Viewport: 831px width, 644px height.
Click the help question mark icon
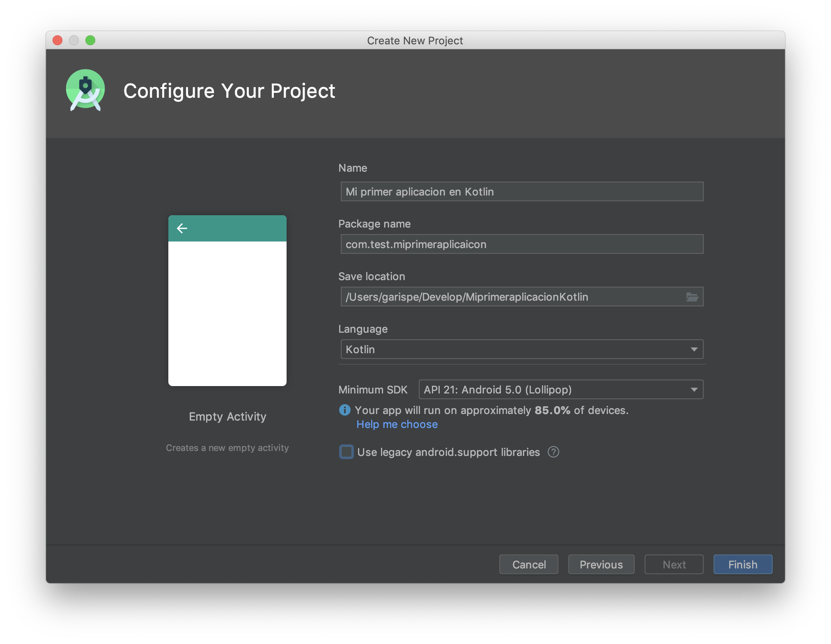tap(553, 452)
